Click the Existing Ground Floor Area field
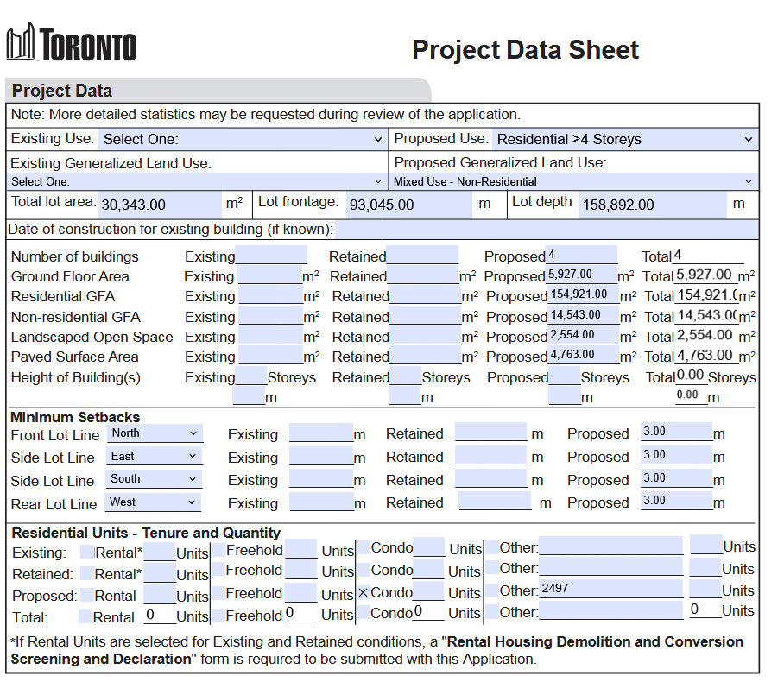Viewport: 784px width, 682px height. pos(269,276)
